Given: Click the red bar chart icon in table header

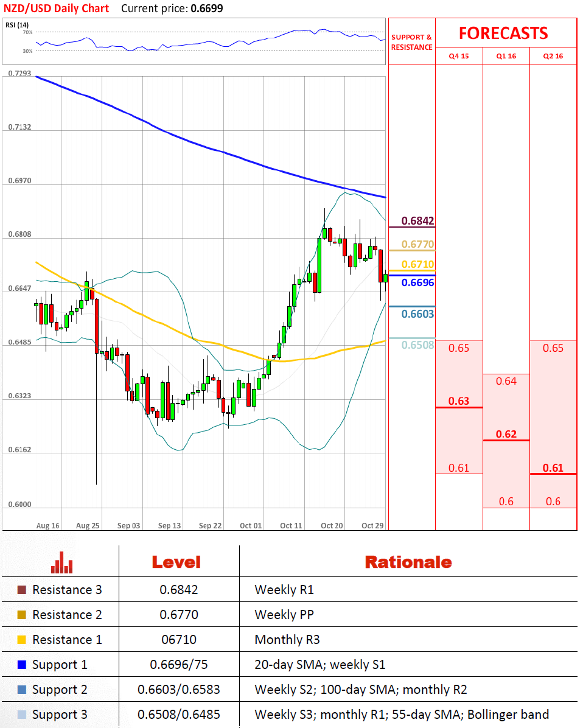Looking at the screenshot, I should [61, 562].
